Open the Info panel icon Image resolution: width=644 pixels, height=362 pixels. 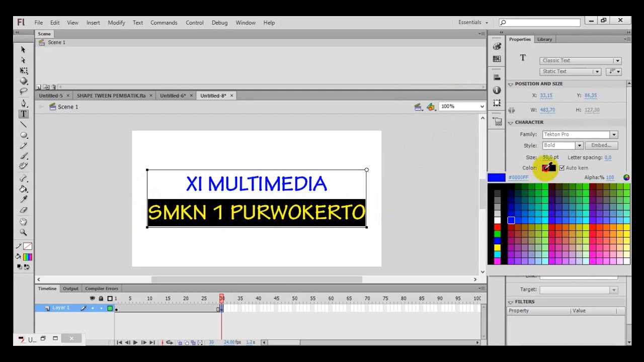click(497, 90)
